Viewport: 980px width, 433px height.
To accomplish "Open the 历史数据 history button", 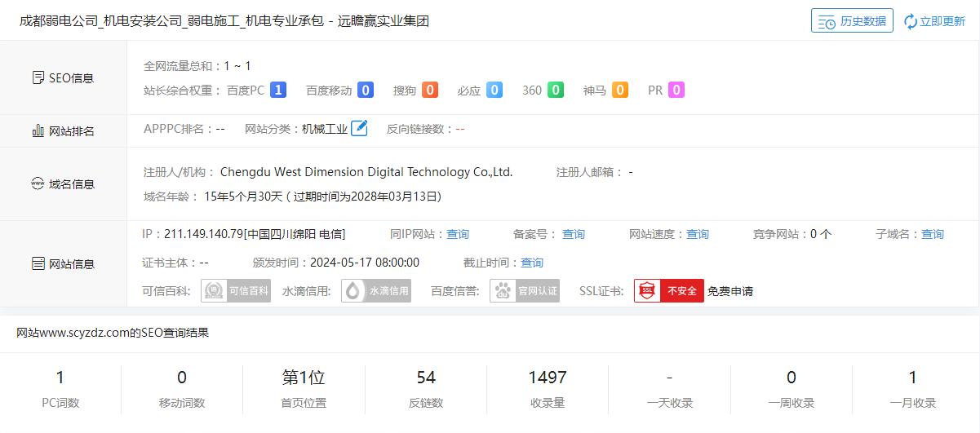I will click(852, 21).
